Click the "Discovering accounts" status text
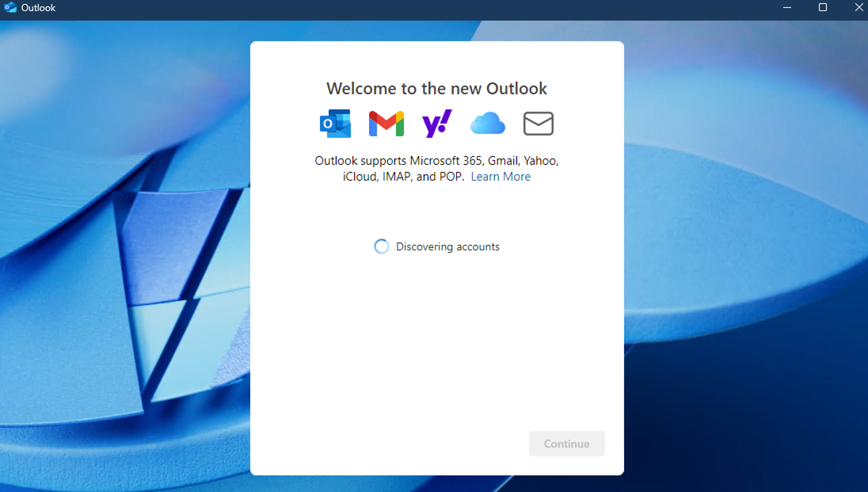The image size is (868, 492). pyautogui.click(x=447, y=246)
